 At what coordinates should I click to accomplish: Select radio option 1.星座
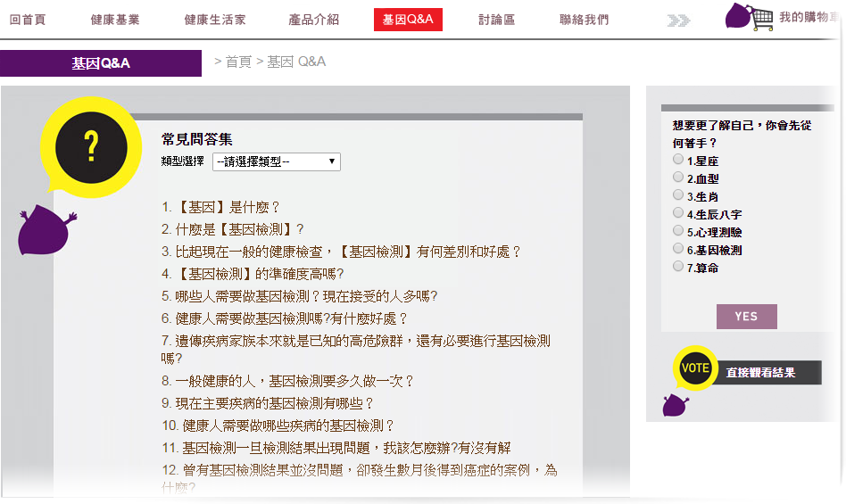click(x=678, y=159)
